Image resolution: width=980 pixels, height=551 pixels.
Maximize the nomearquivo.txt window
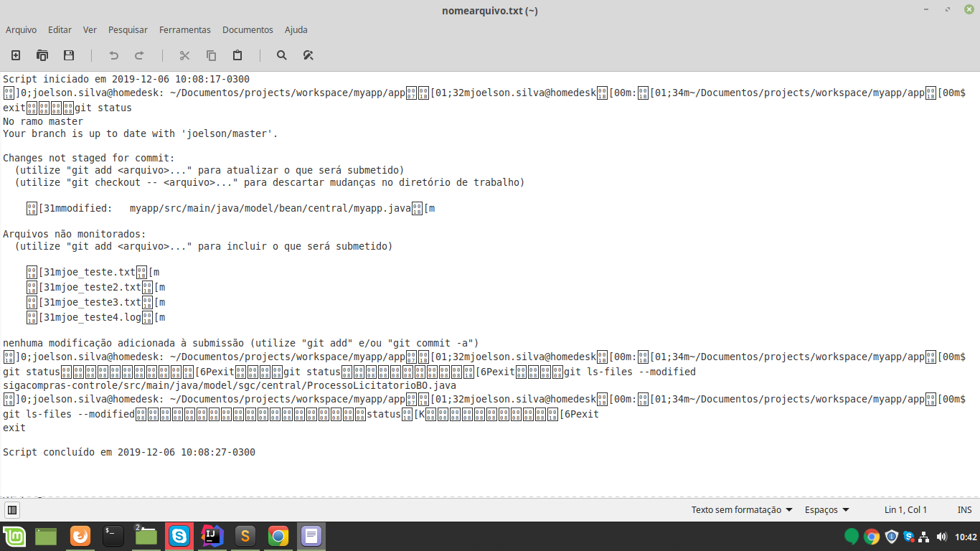coord(948,10)
